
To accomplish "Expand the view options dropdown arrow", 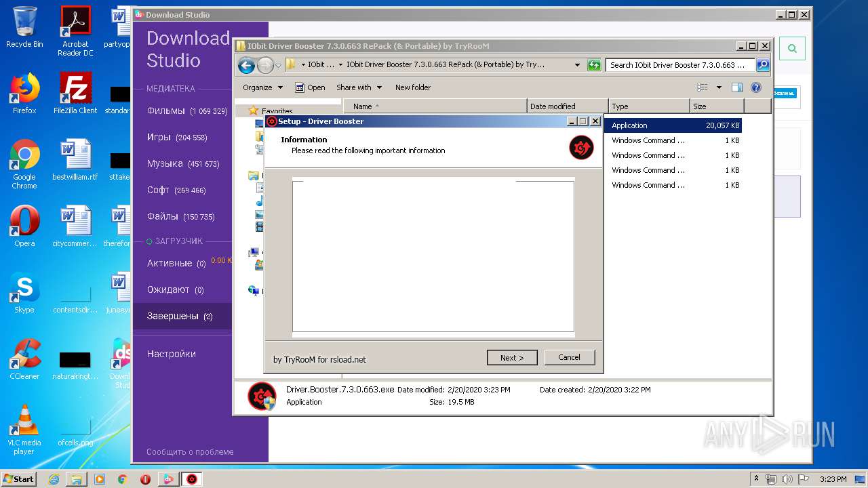I will tap(719, 87).
